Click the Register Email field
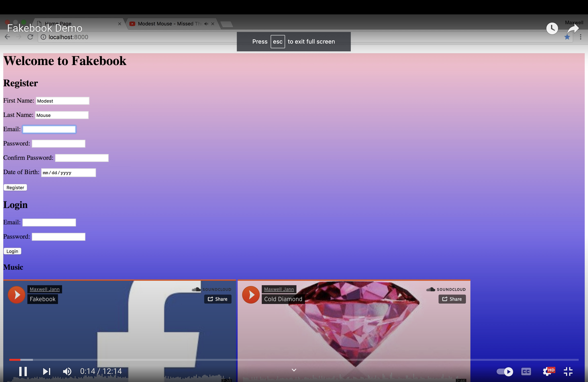 (49, 130)
